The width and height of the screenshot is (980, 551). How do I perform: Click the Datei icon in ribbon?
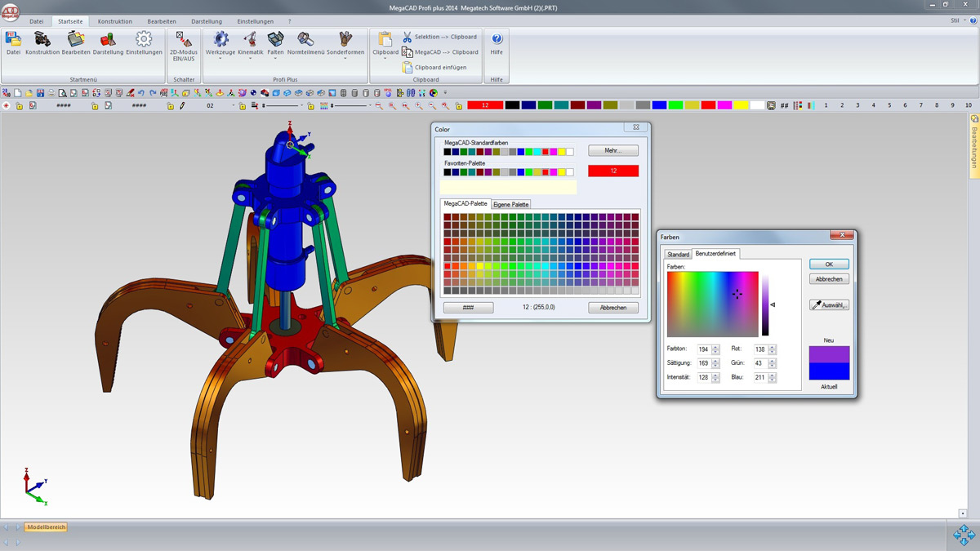tap(13, 39)
